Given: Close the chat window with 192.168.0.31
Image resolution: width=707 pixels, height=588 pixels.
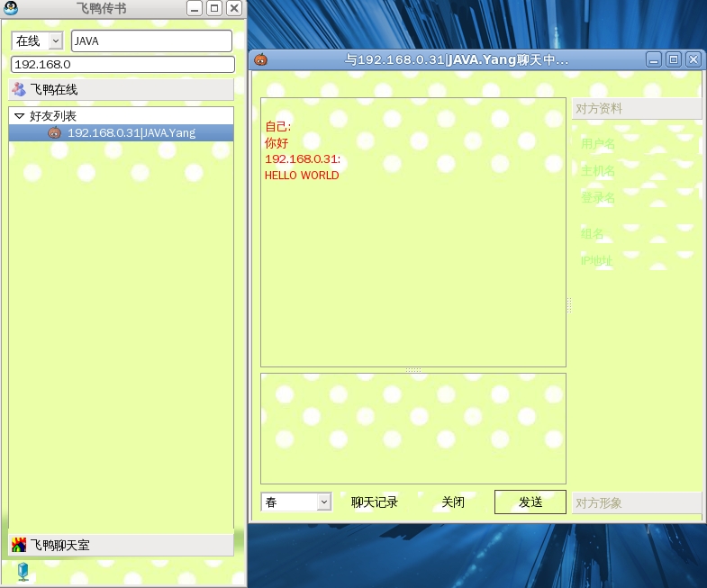Looking at the screenshot, I should click(693, 59).
